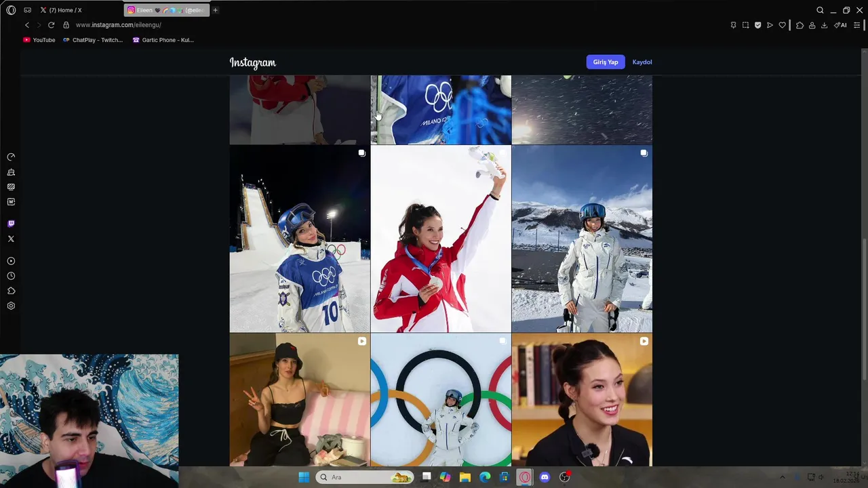This screenshot has height=488, width=868.
Task: Open the Twitch panel in sidebar
Action: [x=11, y=224]
